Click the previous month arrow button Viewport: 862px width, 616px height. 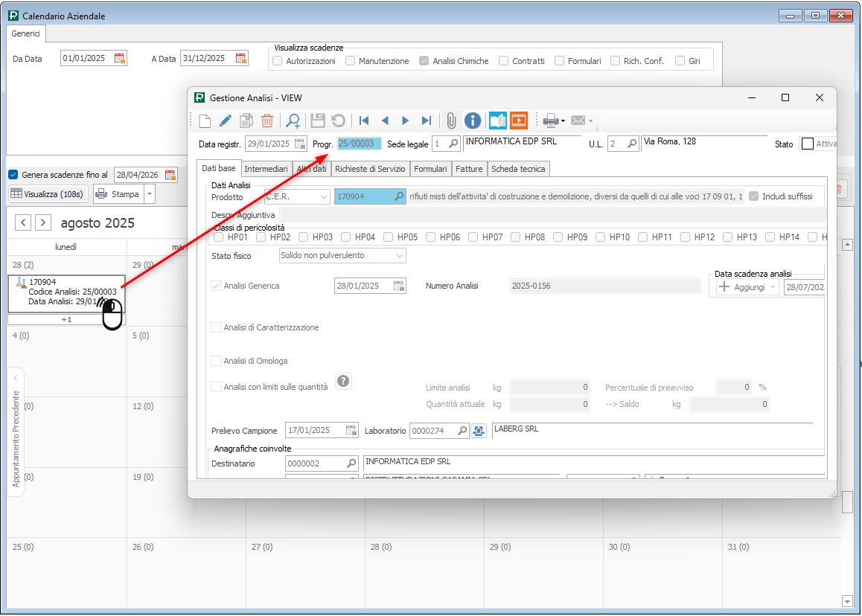(24, 222)
